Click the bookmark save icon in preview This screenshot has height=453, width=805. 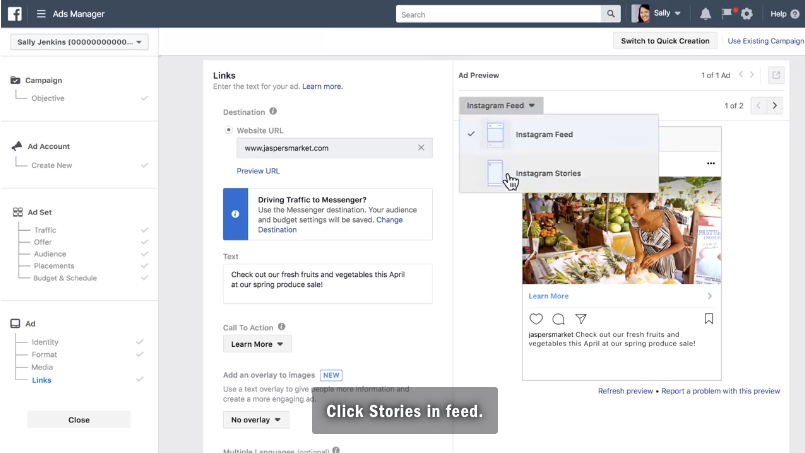(709, 319)
